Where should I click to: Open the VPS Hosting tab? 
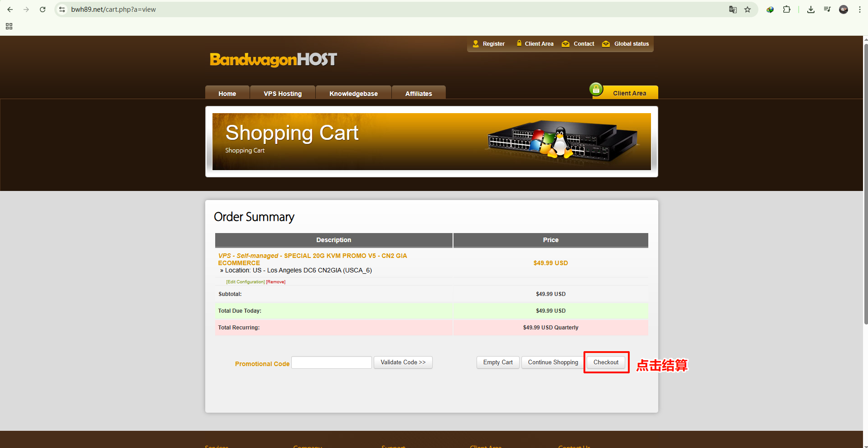(x=283, y=93)
